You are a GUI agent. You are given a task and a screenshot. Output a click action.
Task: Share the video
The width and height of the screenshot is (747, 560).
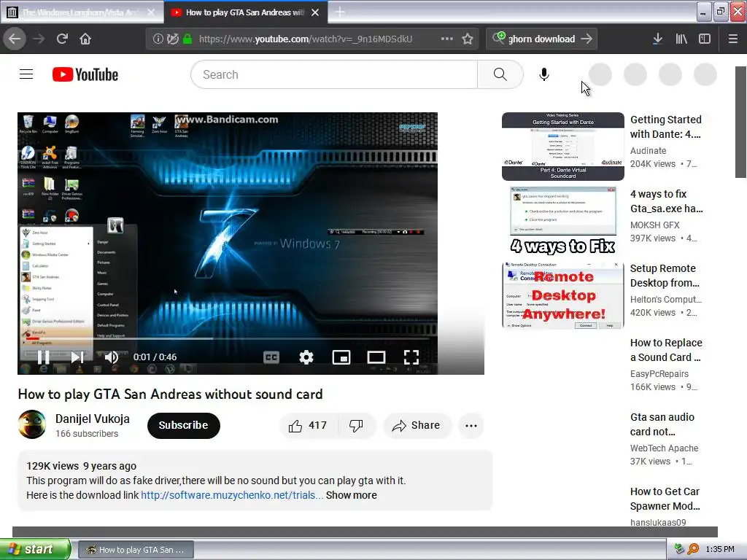(x=417, y=425)
